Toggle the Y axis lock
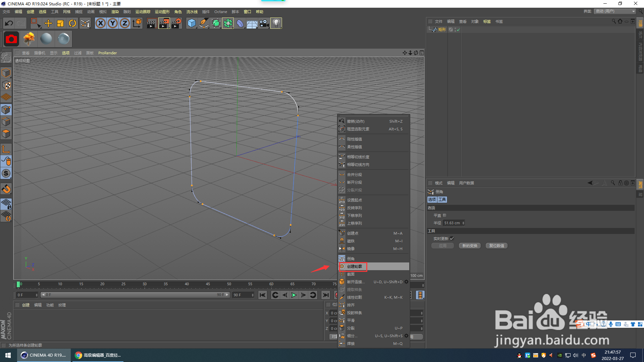Screen dimensions: 644x362 [113, 23]
